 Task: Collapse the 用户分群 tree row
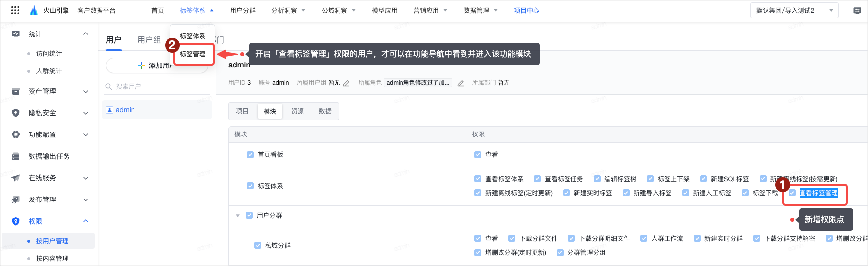click(x=238, y=216)
